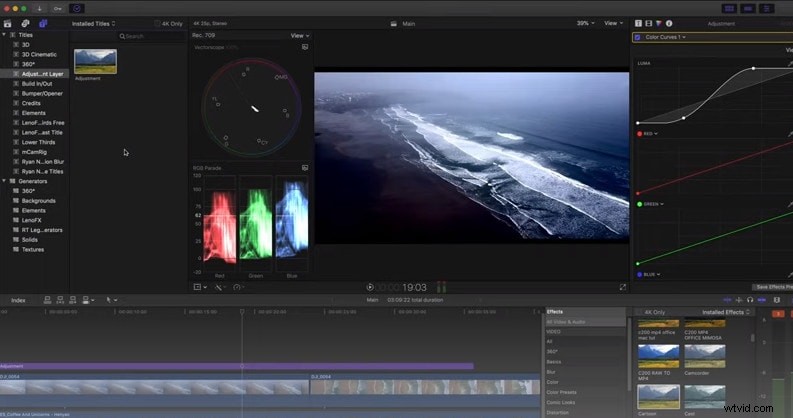
Task: Click the Insert clip icon
Action: [60, 300]
